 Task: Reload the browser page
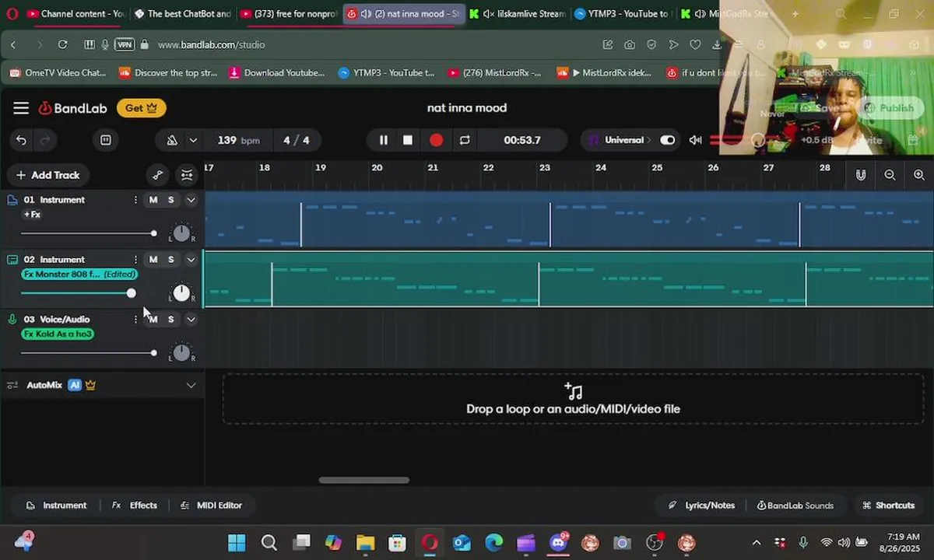[63, 45]
